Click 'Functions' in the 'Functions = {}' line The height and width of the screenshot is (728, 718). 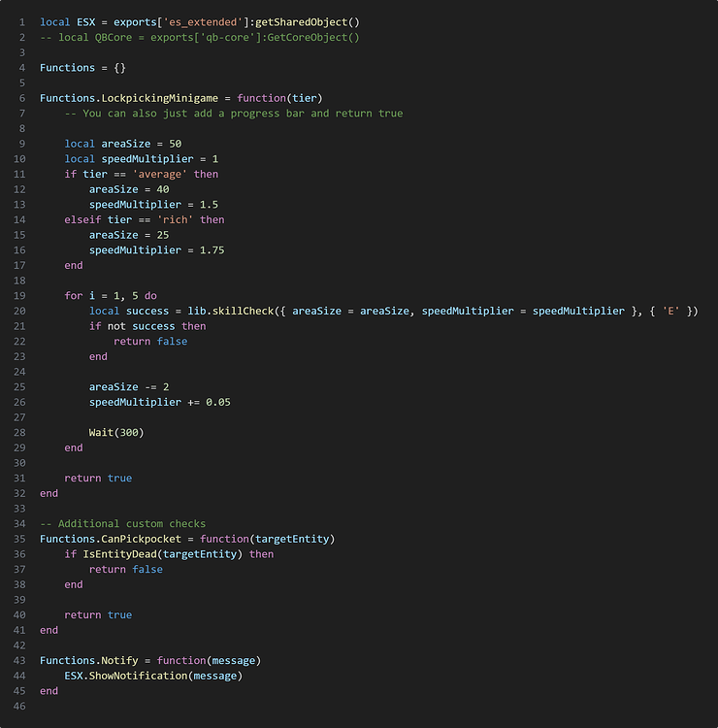coord(67,68)
